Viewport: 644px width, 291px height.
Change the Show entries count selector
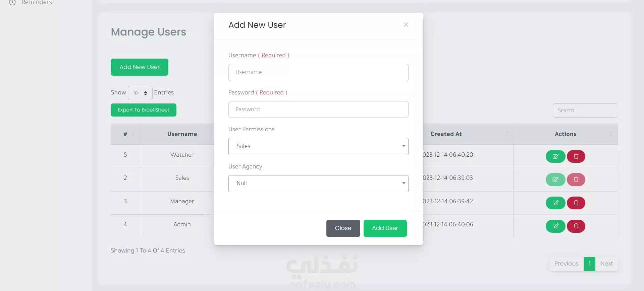[140, 93]
